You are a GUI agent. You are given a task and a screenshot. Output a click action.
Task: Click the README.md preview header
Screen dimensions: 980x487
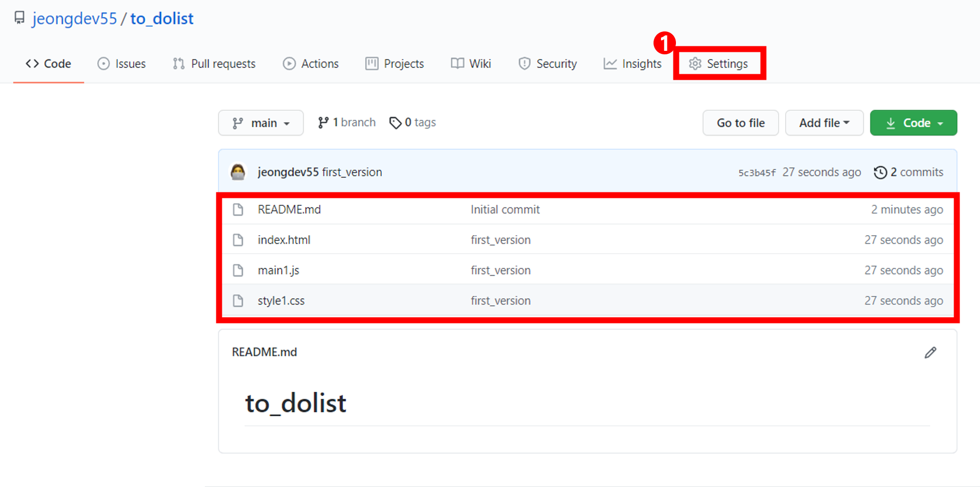[x=264, y=352]
